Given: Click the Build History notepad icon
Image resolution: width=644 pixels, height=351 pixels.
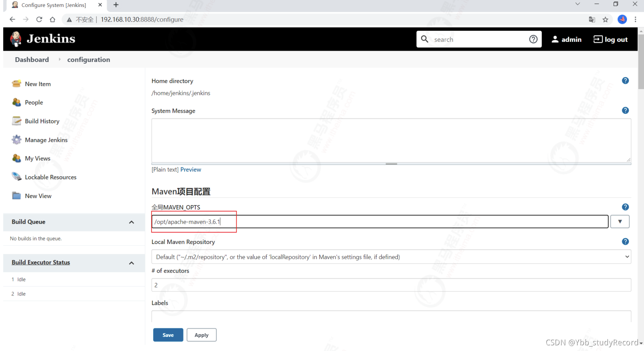Looking at the screenshot, I should click(x=17, y=121).
